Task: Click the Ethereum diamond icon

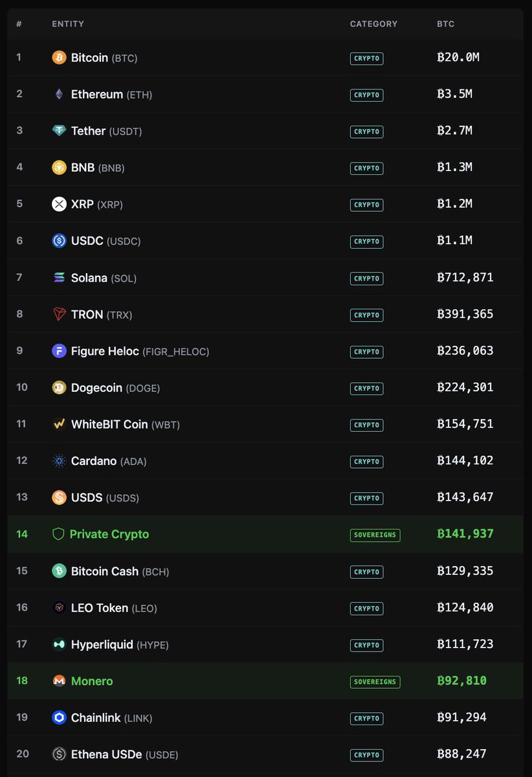Action: click(59, 95)
